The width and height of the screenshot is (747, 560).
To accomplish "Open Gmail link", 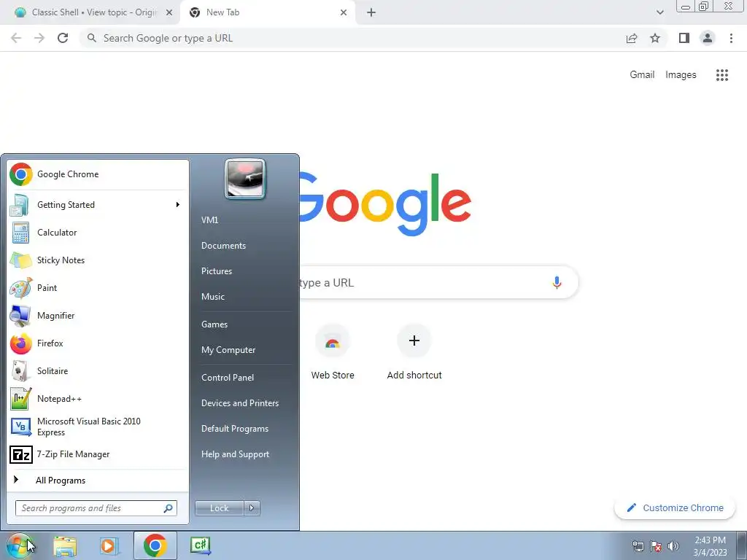I will point(642,75).
